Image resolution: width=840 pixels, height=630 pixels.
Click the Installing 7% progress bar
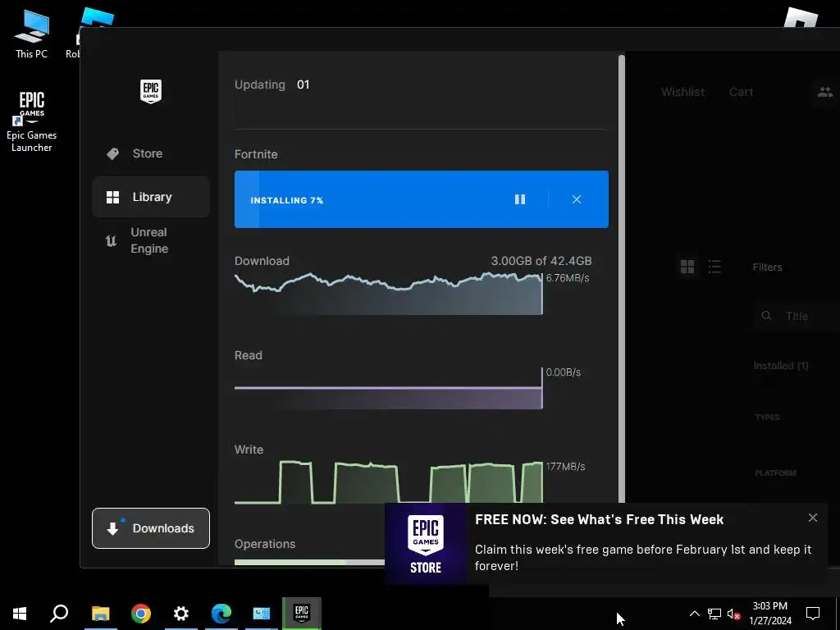pos(421,199)
